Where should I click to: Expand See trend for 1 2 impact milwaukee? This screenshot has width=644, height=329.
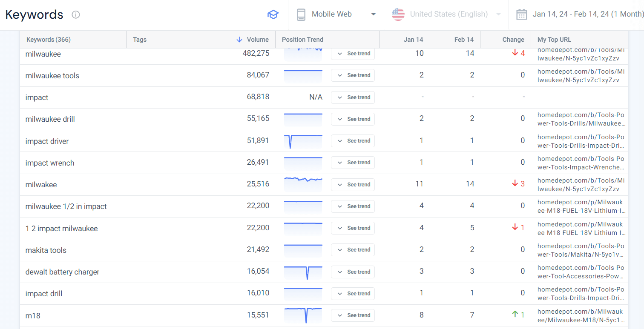tap(353, 228)
